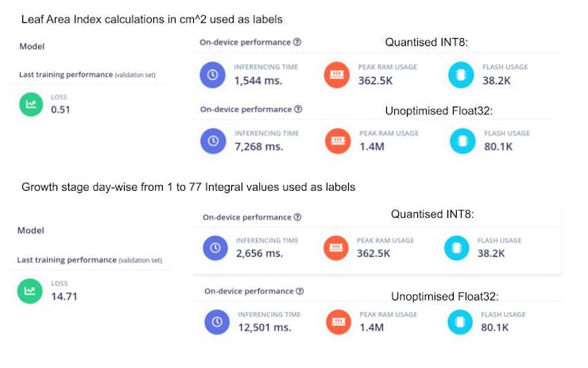Show the On-device performance help above 2,656 ms
Image resolution: width=588 pixels, height=368 pixels.
pos(297,216)
